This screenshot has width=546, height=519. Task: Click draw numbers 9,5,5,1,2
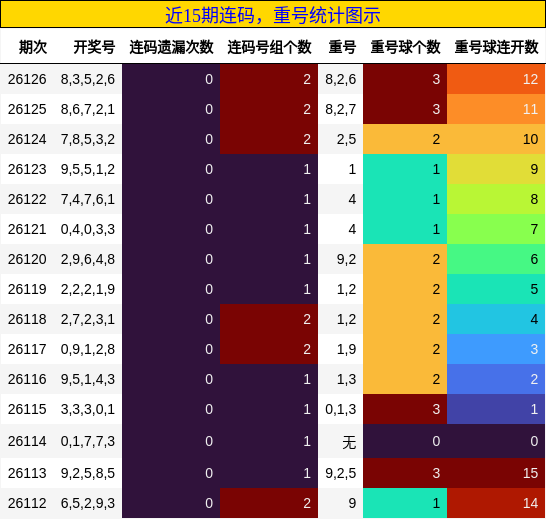88,169
